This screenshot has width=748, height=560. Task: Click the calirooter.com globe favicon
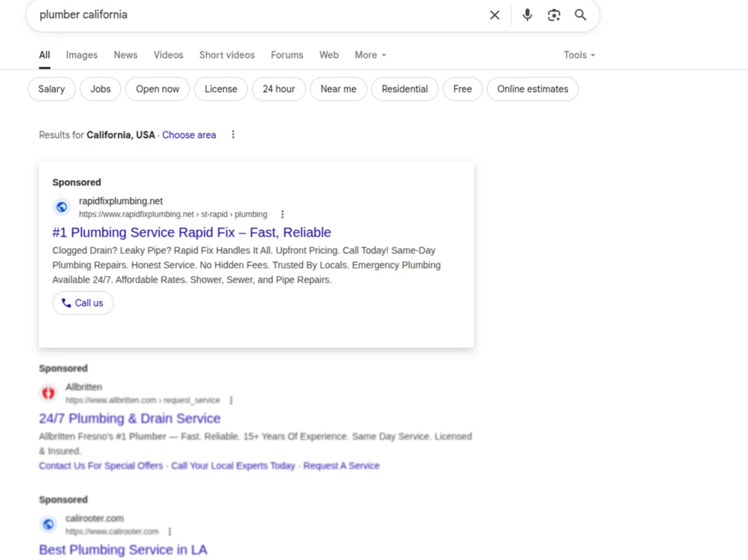(48, 525)
